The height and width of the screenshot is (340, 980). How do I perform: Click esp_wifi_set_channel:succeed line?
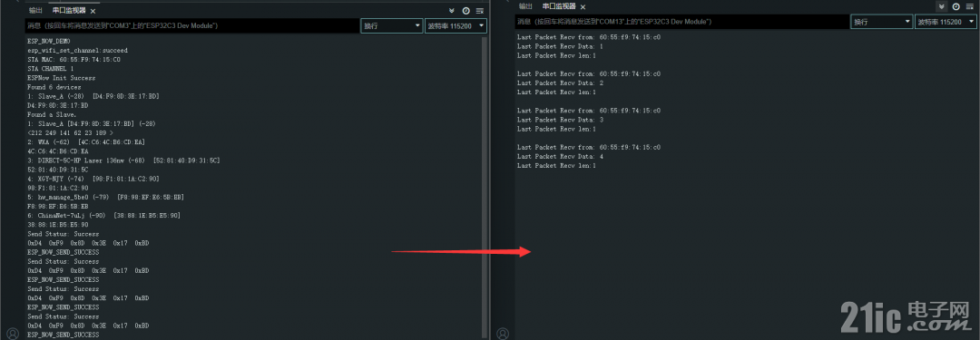coord(77,50)
